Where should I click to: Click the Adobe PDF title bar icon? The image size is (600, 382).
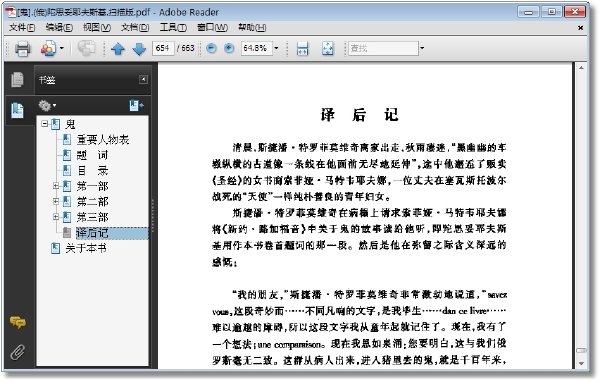[x=11, y=12]
